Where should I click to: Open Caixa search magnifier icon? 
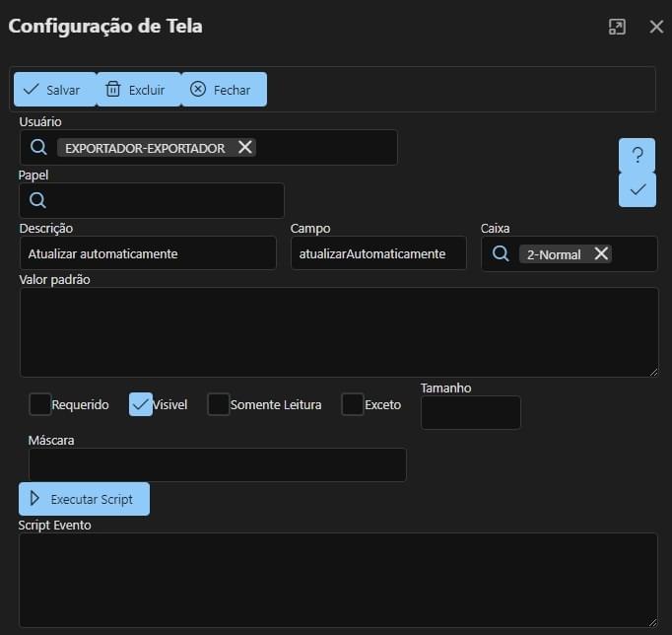(x=501, y=253)
